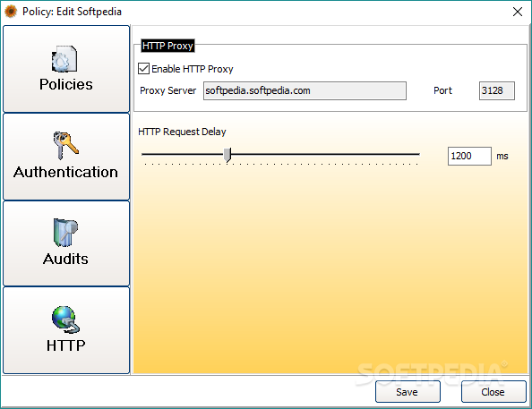
Task: Click the delay milliseconds value box
Action: click(469, 156)
